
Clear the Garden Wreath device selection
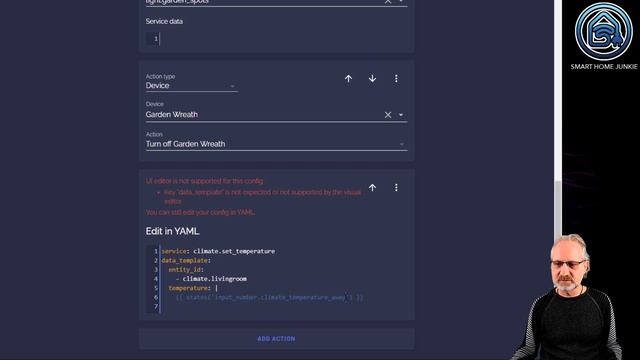pyautogui.click(x=388, y=115)
